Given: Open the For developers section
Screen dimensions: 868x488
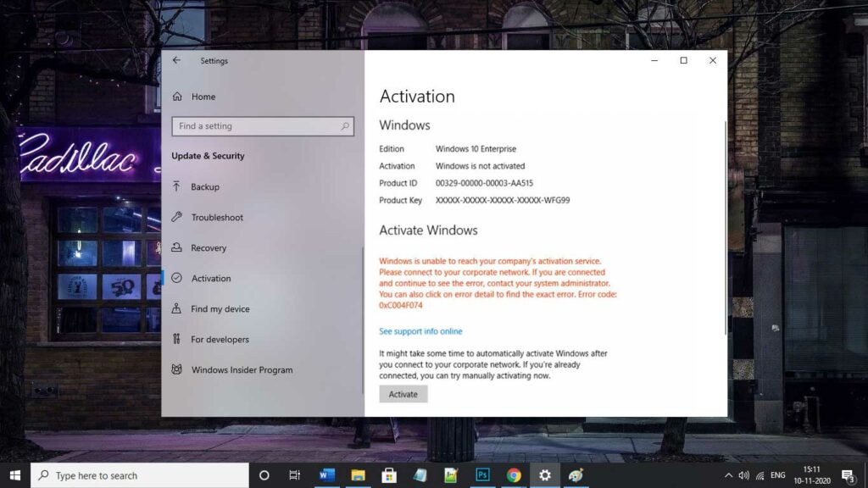Looking at the screenshot, I should (x=220, y=339).
